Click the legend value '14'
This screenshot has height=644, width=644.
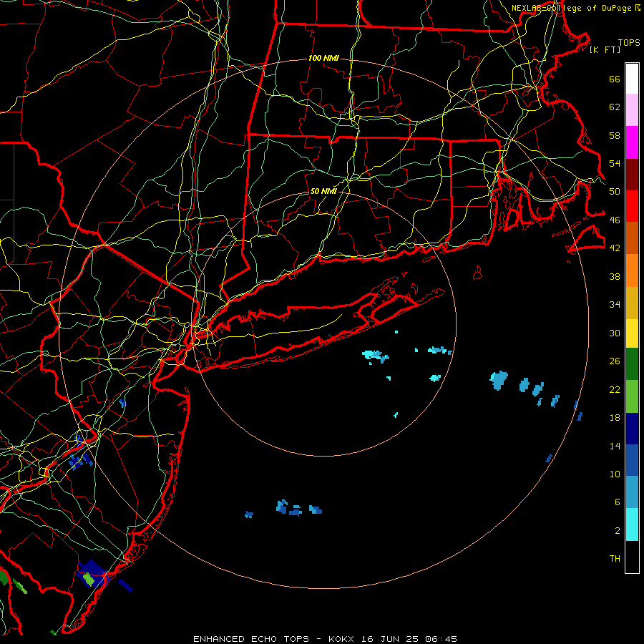click(x=615, y=446)
